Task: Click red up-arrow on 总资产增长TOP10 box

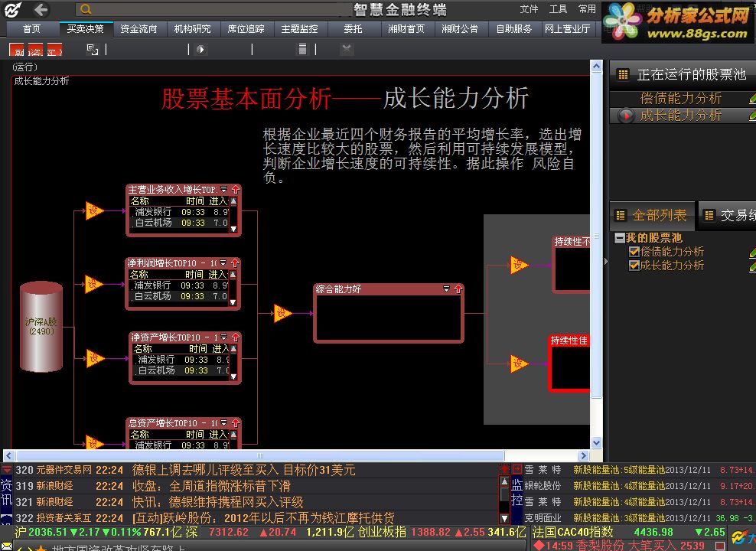Action: (x=236, y=422)
